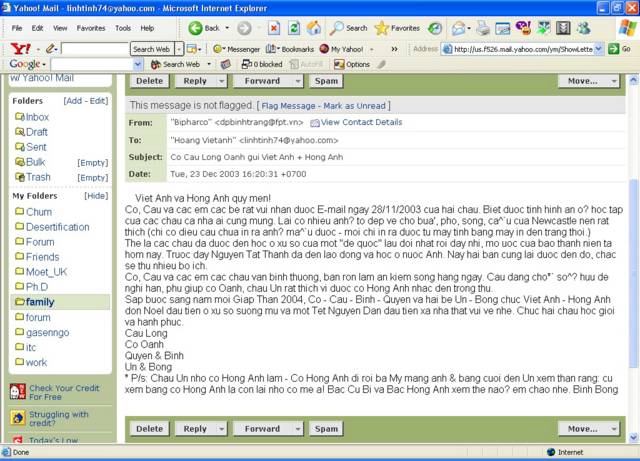Click Empty link next to Bulk

tap(93, 163)
